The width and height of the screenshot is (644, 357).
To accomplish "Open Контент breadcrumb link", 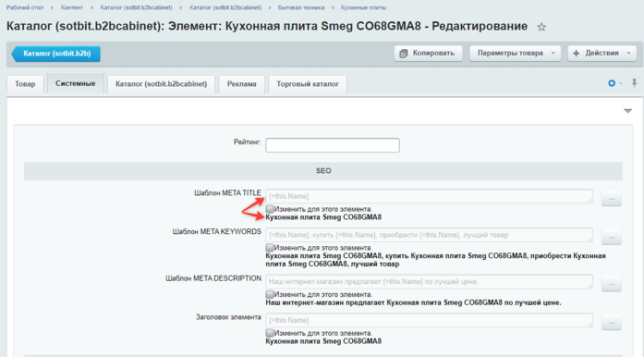I will pyautogui.click(x=72, y=7).
